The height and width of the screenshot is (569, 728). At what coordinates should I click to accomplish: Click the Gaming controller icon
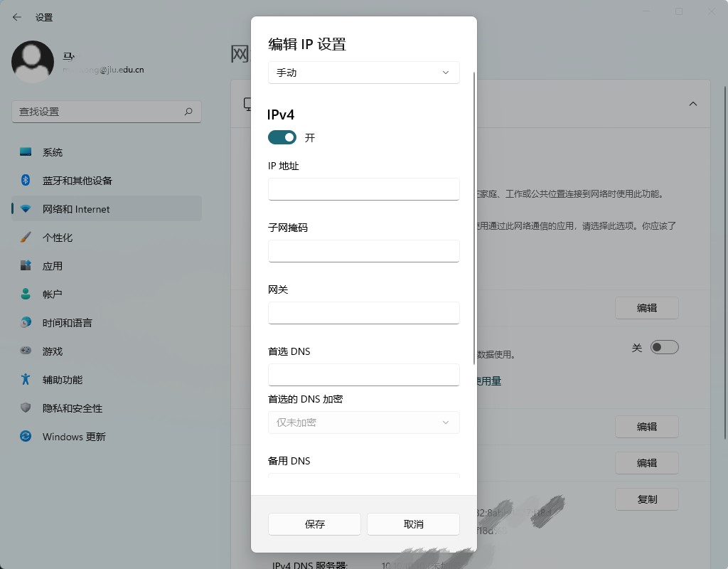[26, 351]
